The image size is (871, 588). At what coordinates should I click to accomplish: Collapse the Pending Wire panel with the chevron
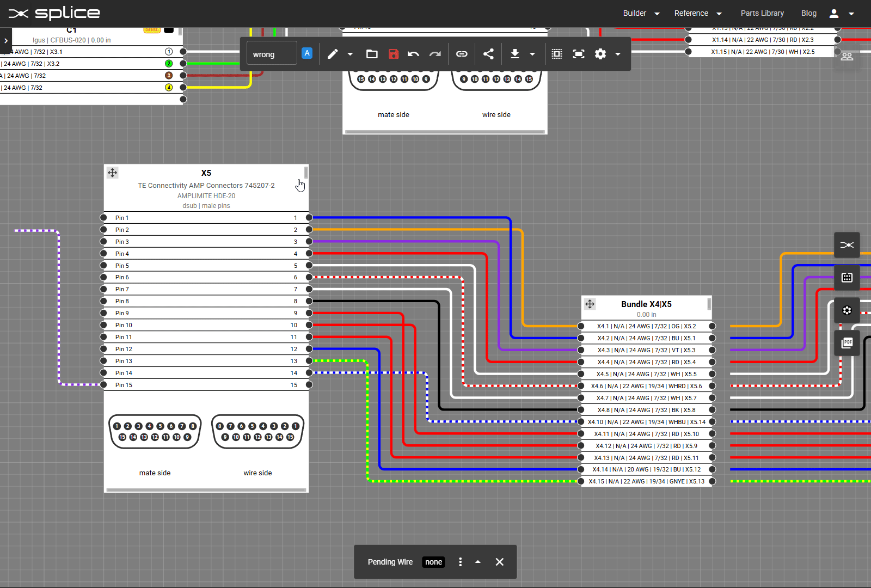[478, 561]
